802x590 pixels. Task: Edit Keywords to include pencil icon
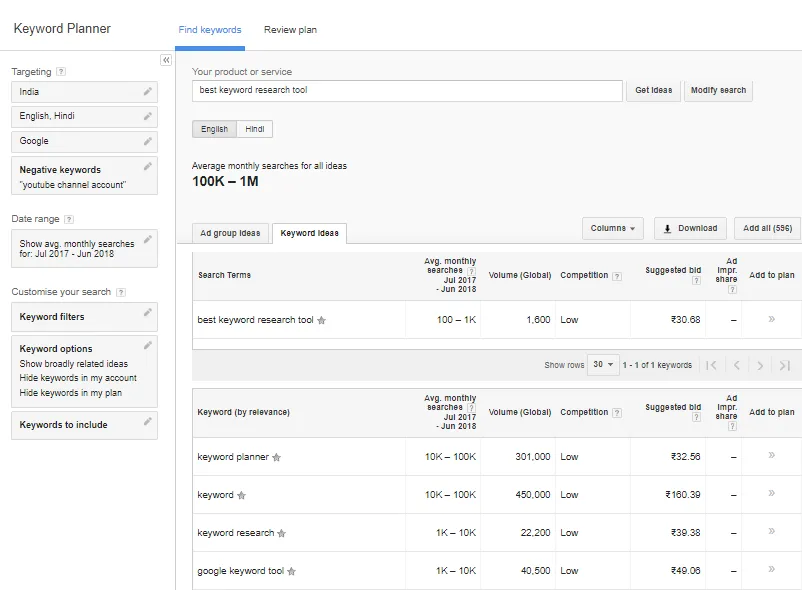click(147, 421)
